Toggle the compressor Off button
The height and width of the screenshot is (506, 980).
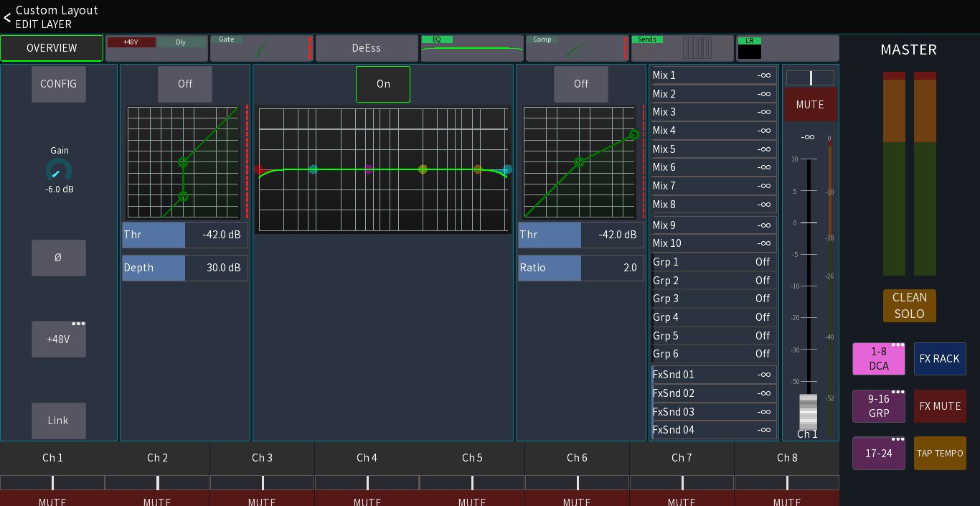[581, 84]
